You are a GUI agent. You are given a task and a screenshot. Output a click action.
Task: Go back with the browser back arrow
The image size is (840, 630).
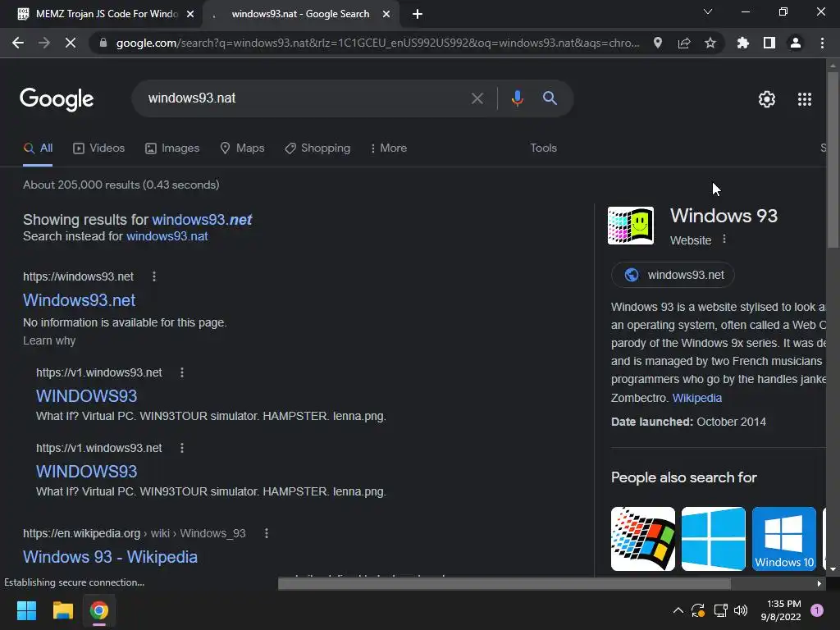coord(18,43)
